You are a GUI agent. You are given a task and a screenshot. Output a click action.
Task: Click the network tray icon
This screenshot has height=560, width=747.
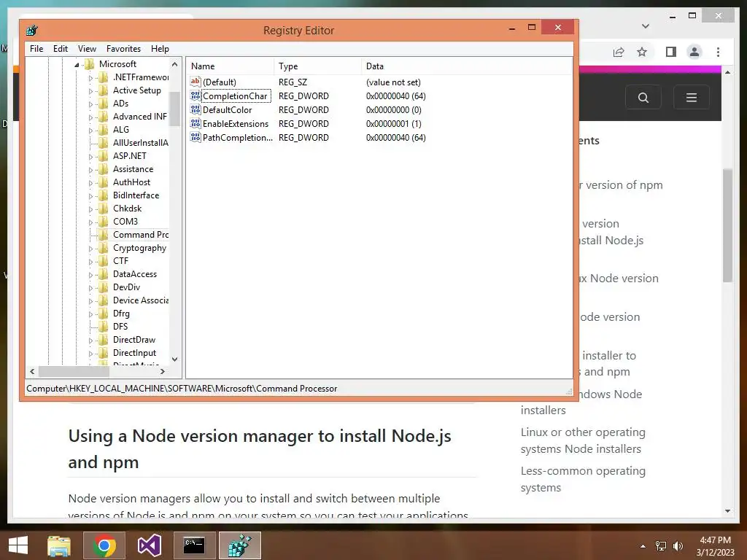pyautogui.click(x=661, y=545)
